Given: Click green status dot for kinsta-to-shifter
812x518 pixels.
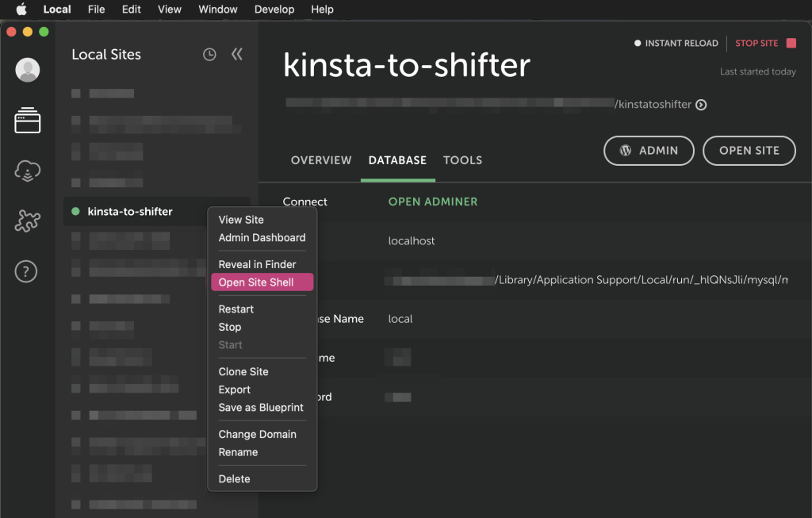Looking at the screenshot, I should tap(75, 211).
